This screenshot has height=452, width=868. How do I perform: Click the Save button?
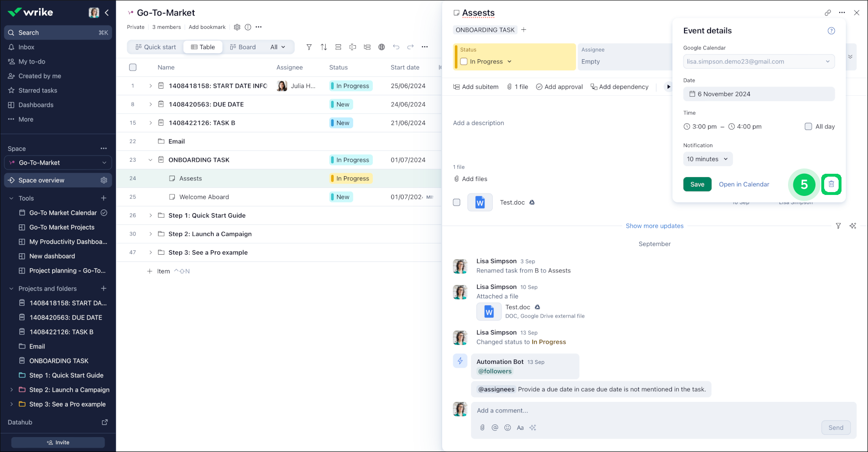pos(697,184)
